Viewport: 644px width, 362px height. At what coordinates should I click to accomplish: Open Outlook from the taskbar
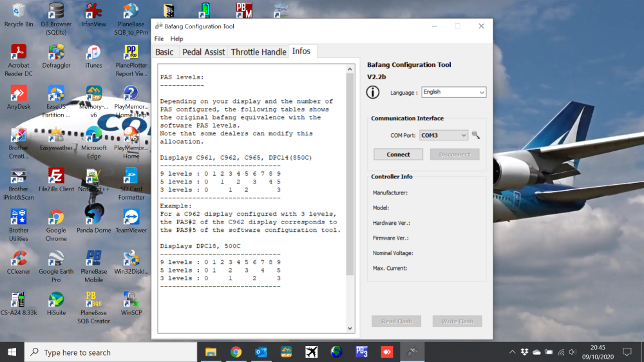[x=261, y=352]
